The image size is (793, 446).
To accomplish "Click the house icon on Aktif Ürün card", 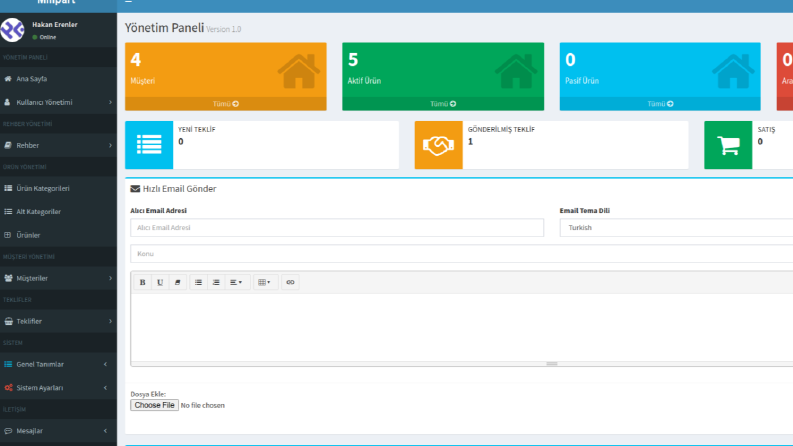I will tap(516, 71).
